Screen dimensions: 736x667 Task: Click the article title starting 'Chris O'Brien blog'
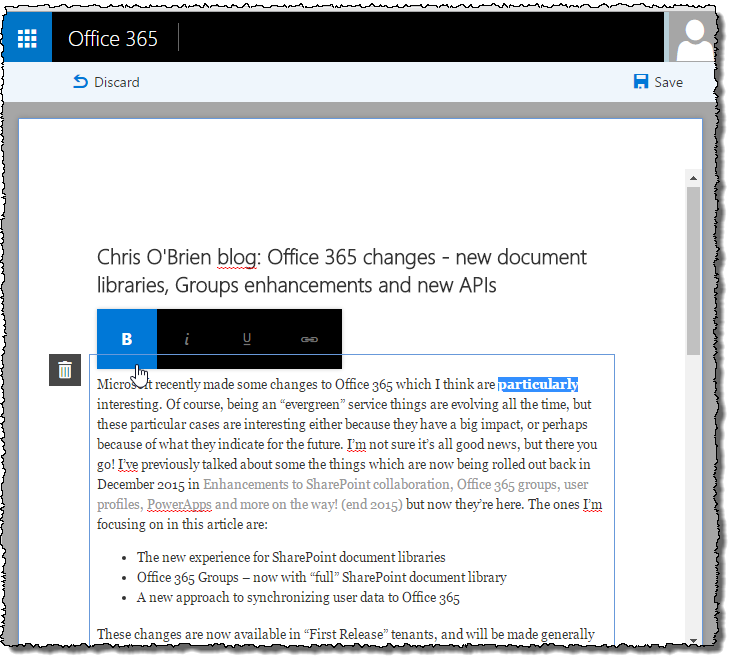pos(342,271)
